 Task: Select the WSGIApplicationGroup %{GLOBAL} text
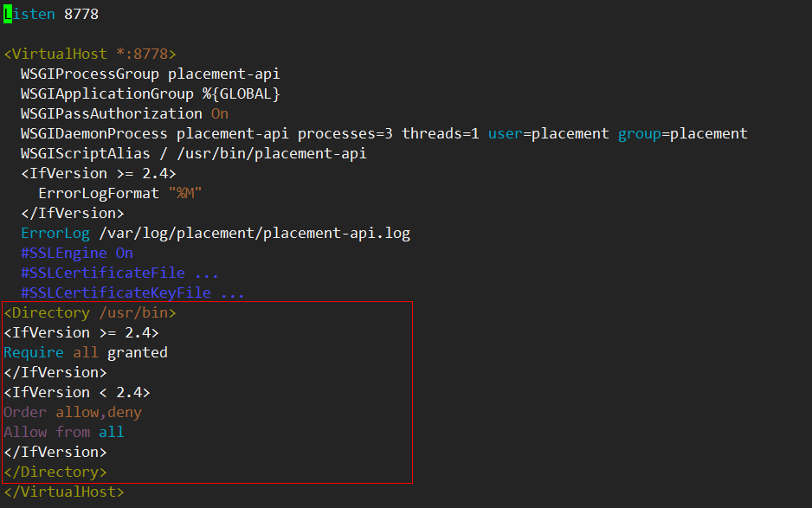tap(150, 93)
